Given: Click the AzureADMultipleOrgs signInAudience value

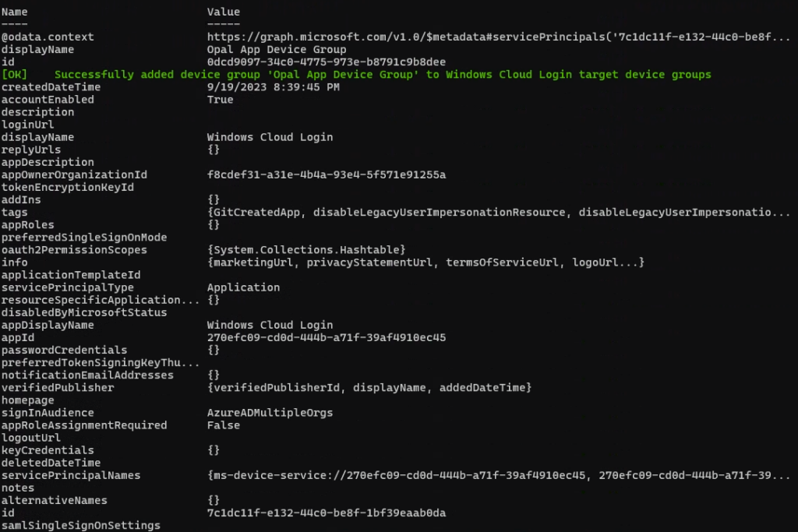Looking at the screenshot, I should click(270, 412).
